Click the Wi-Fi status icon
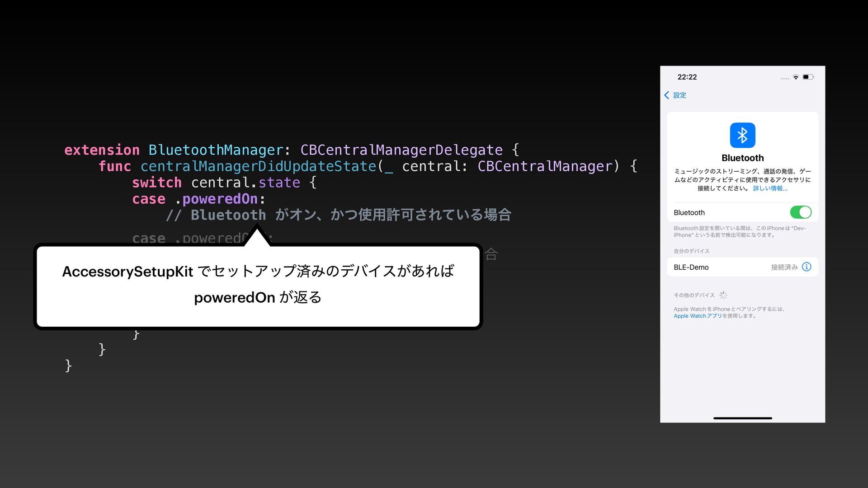Viewport: 868px width, 488px height. [x=796, y=77]
